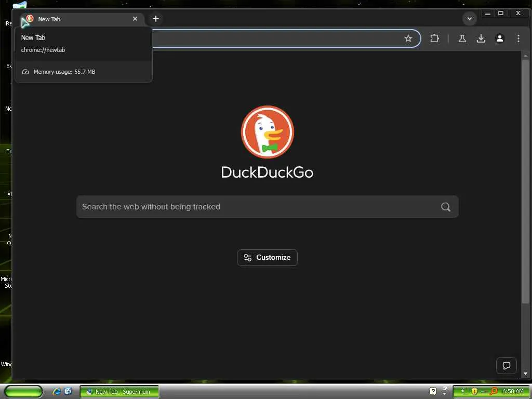Focus the DuckDuckGo search field

coord(268,207)
